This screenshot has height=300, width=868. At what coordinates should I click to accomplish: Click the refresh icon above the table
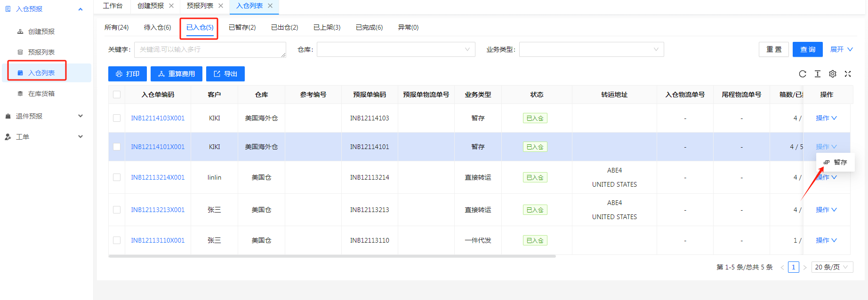[x=803, y=74]
